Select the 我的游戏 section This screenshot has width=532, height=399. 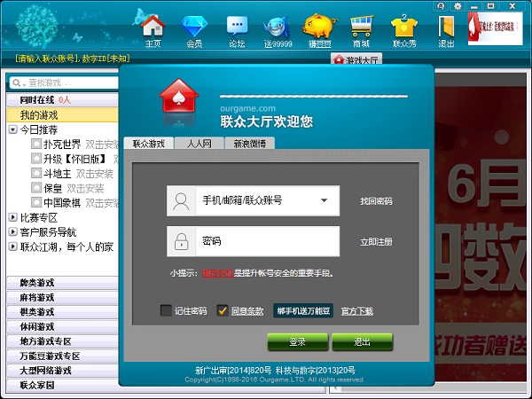(62, 115)
